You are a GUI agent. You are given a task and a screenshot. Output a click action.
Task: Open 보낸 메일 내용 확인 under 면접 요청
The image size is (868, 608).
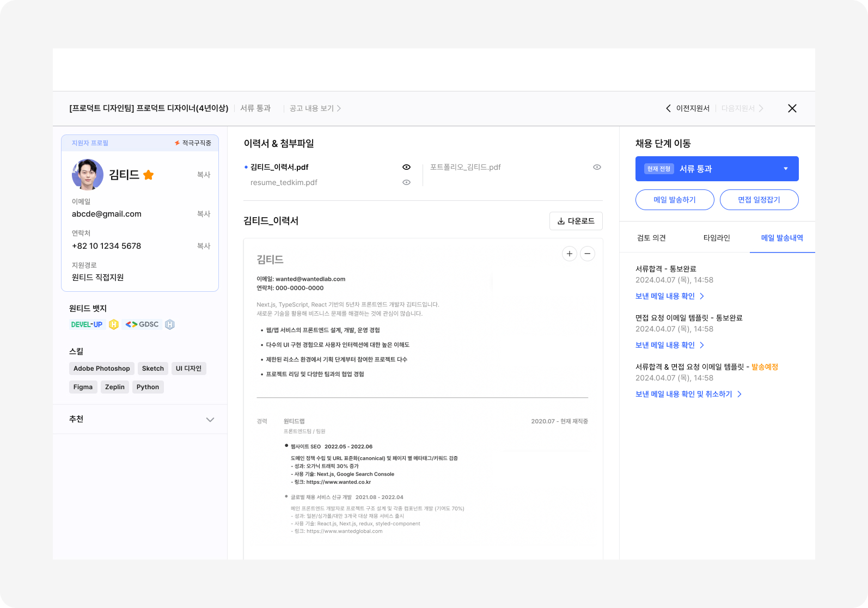(x=670, y=345)
